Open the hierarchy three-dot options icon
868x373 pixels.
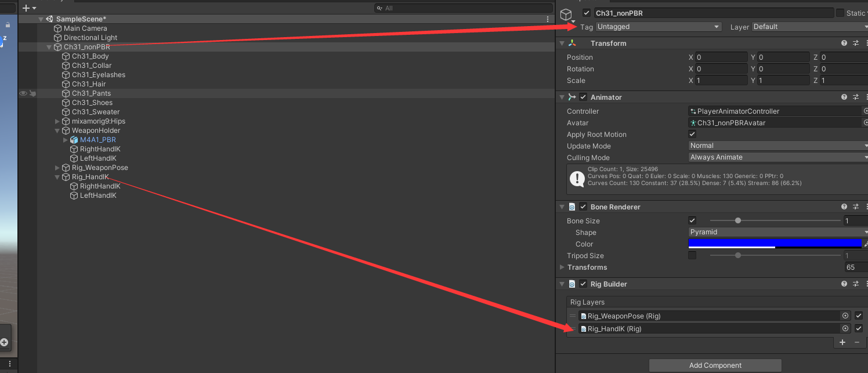point(547,19)
